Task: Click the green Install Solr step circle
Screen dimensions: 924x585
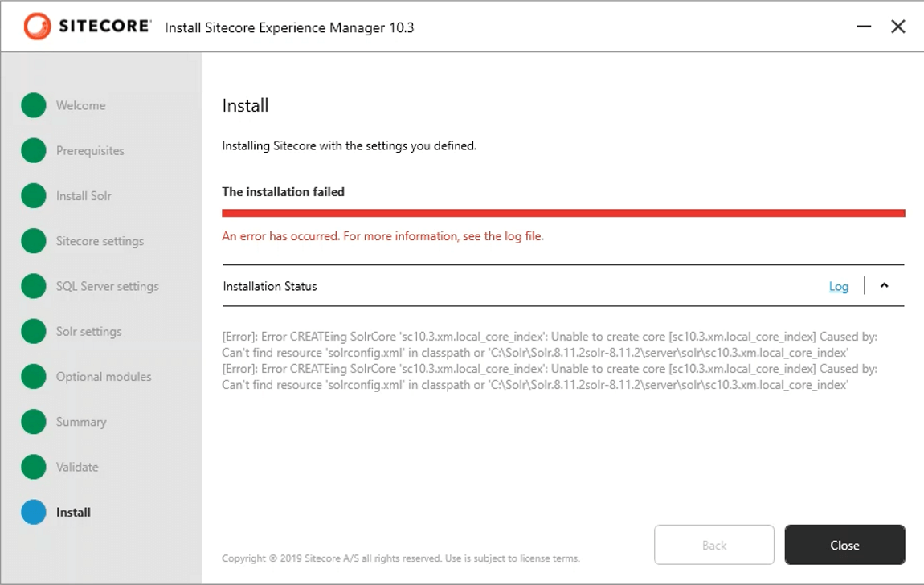Action: [x=34, y=196]
